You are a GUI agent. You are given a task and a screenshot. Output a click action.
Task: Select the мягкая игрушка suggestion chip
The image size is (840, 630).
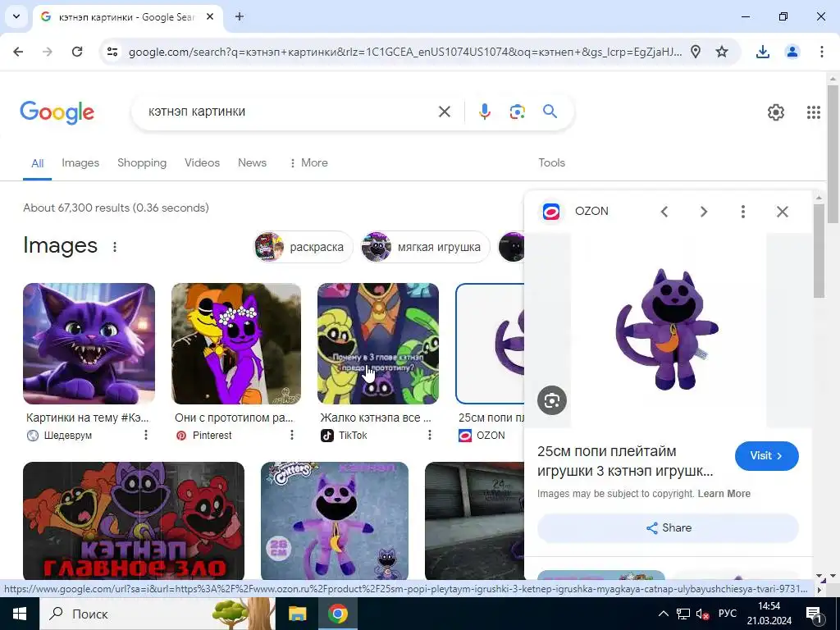pyautogui.click(x=426, y=247)
